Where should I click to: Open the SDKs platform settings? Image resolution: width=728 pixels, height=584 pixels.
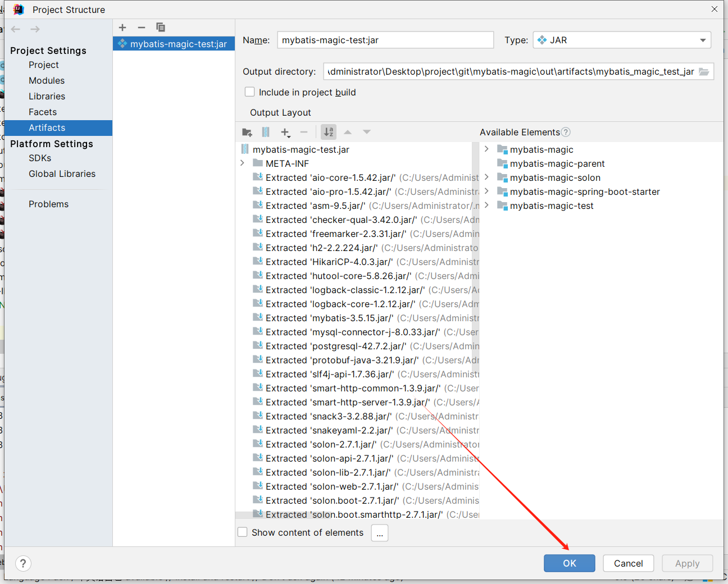click(x=40, y=158)
